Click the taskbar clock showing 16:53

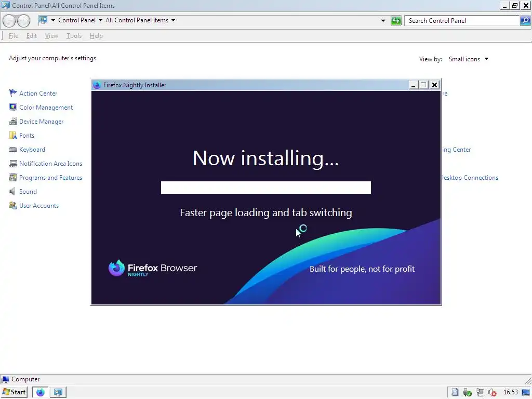click(x=510, y=392)
